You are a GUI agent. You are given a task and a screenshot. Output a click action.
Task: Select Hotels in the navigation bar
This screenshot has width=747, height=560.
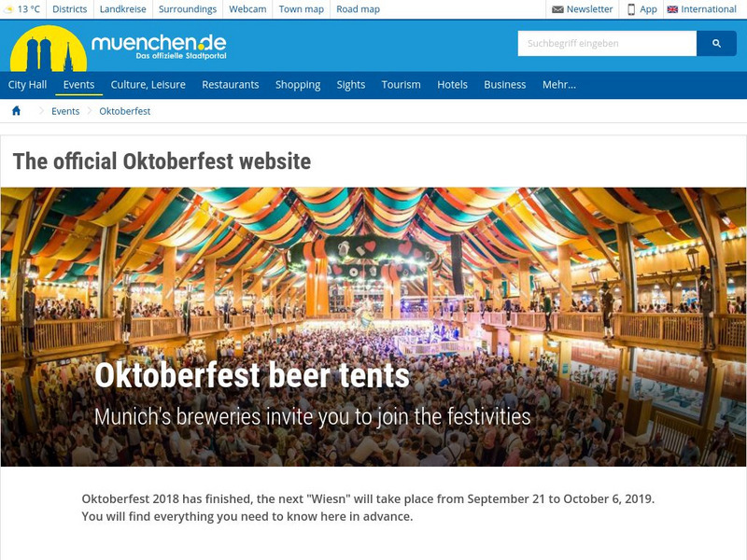(452, 85)
